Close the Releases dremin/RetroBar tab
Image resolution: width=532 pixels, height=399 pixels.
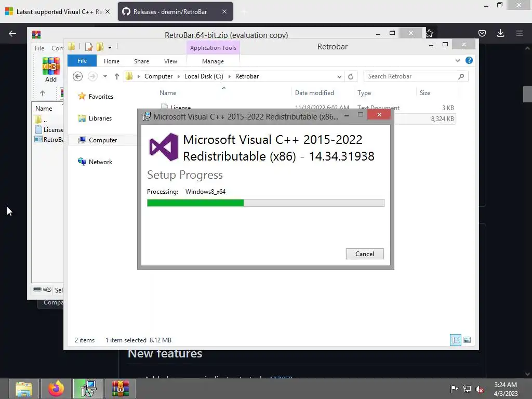click(x=224, y=11)
